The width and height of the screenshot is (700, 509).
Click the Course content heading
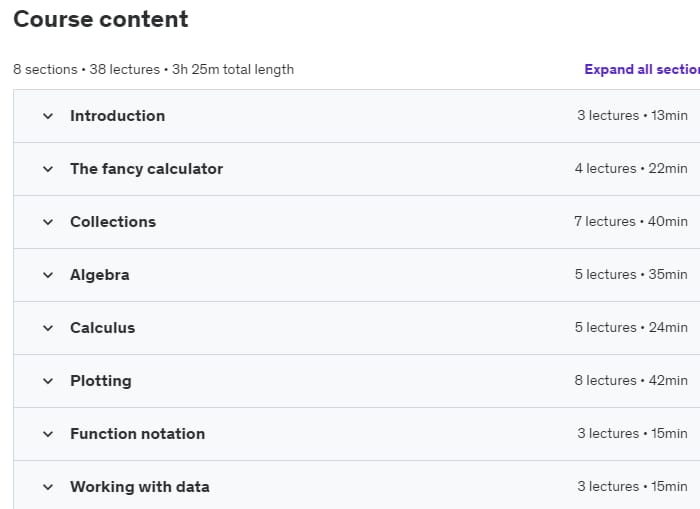click(101, 19)
